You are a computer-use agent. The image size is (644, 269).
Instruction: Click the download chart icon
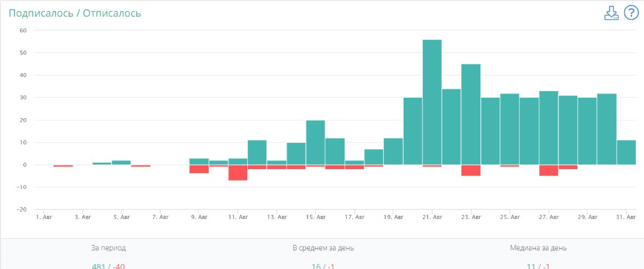[x=611, y=13]
